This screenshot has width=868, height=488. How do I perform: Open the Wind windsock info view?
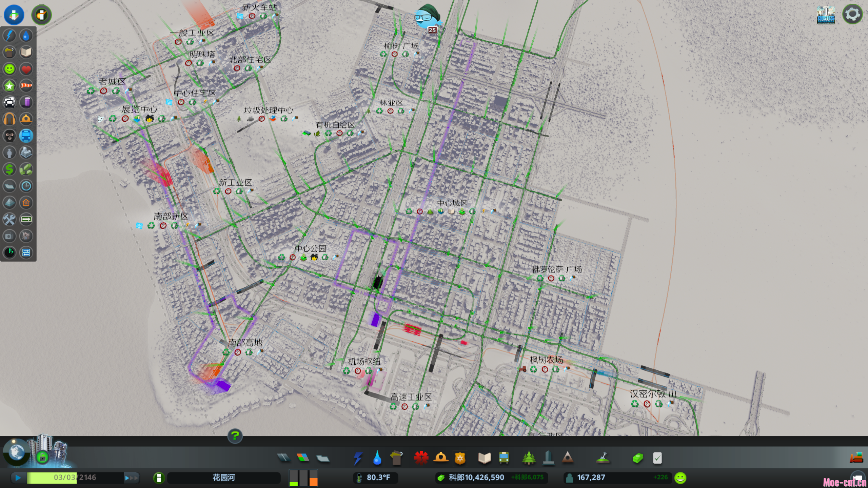coord(26,86)
